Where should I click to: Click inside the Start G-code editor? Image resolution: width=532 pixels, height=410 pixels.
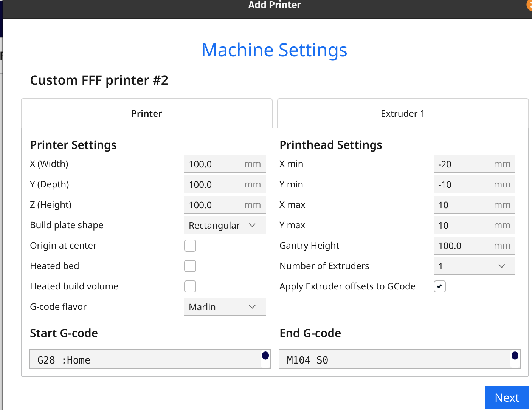[x=150, y=359]
